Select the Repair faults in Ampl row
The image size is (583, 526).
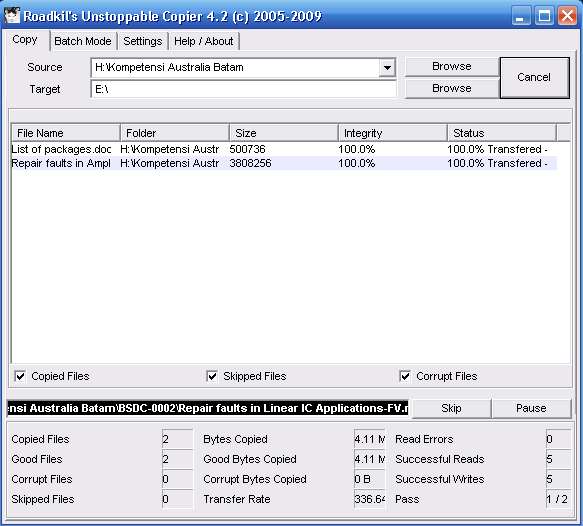pos(284,163)
